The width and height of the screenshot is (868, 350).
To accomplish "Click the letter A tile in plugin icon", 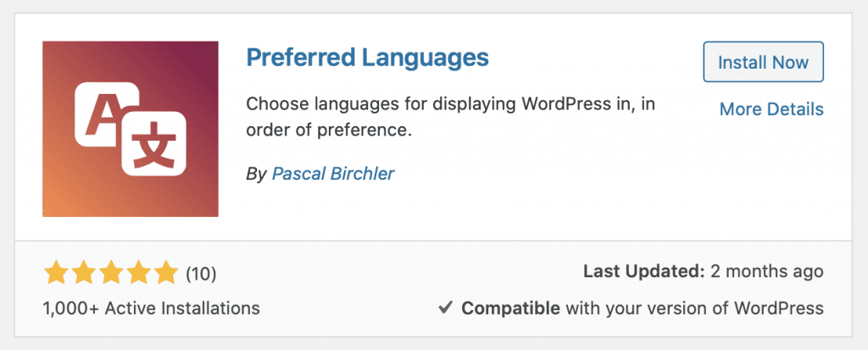I will (107, 111).
